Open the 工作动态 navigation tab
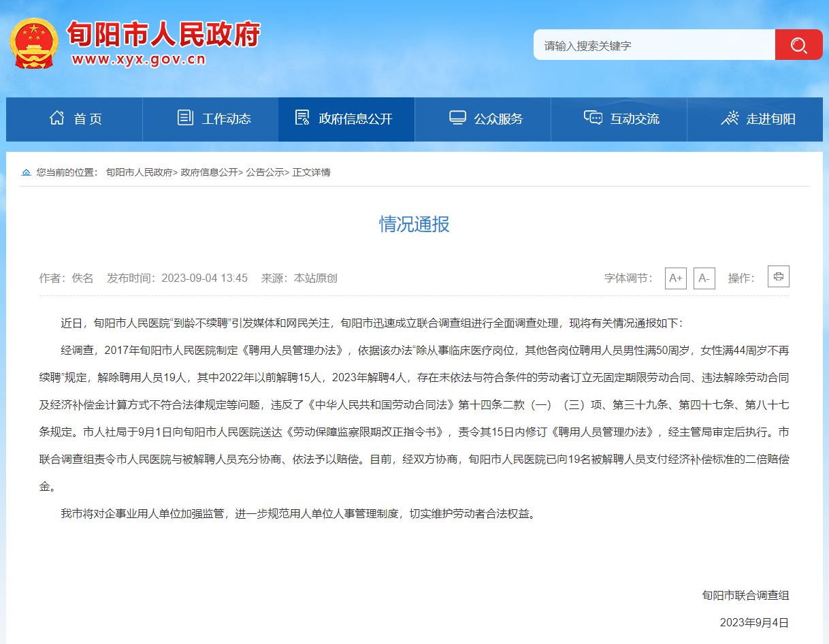The width and height of the screenshot is (829, 644). click(210, 119)
